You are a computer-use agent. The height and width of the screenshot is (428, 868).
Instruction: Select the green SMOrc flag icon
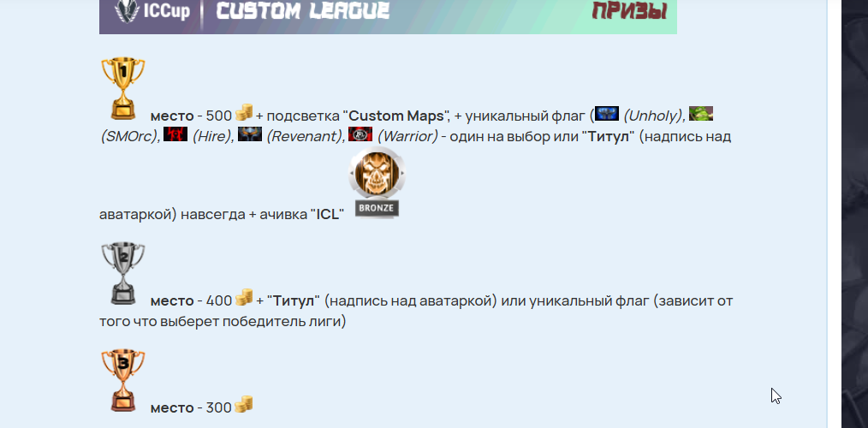(701, 114)
